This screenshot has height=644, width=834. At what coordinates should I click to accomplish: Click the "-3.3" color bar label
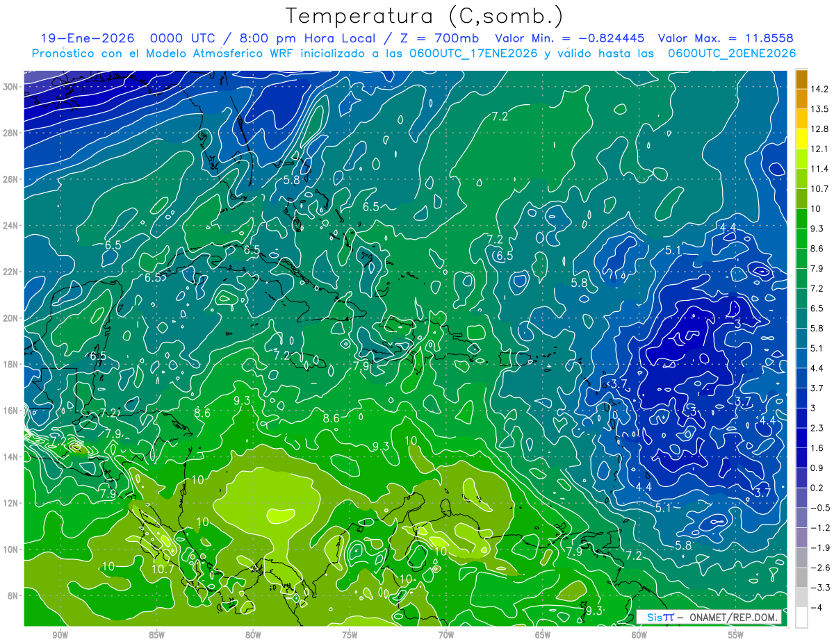819,588
